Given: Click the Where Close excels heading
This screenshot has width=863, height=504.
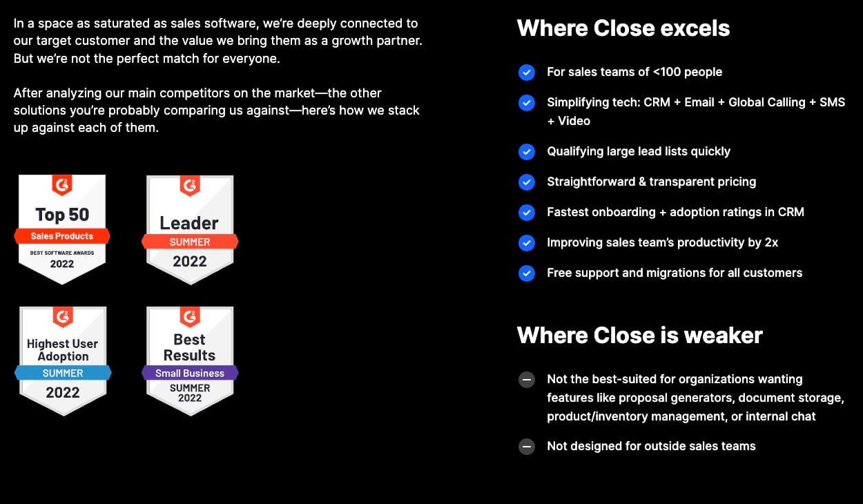Looking at the screenshot, I should pos(623,28).
